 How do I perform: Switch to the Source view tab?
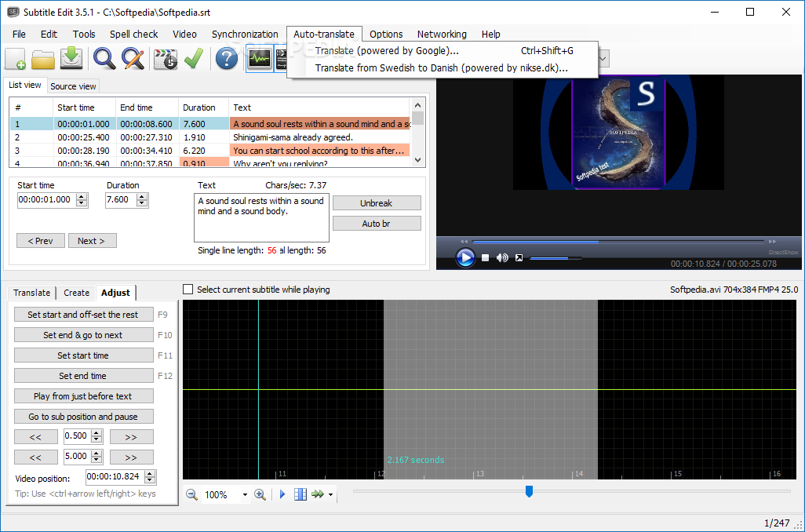click(x=73, y=86)
